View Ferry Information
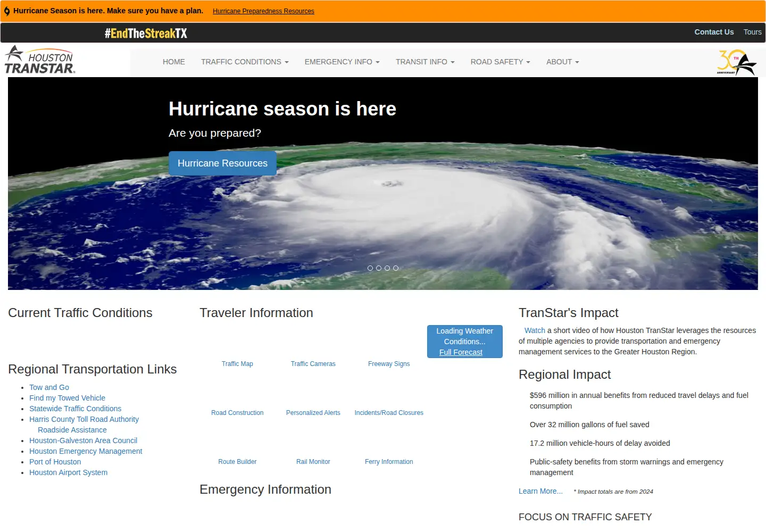The width and height of the screenshot is (766, 532). pyautogui.click(x=389, y=462)
